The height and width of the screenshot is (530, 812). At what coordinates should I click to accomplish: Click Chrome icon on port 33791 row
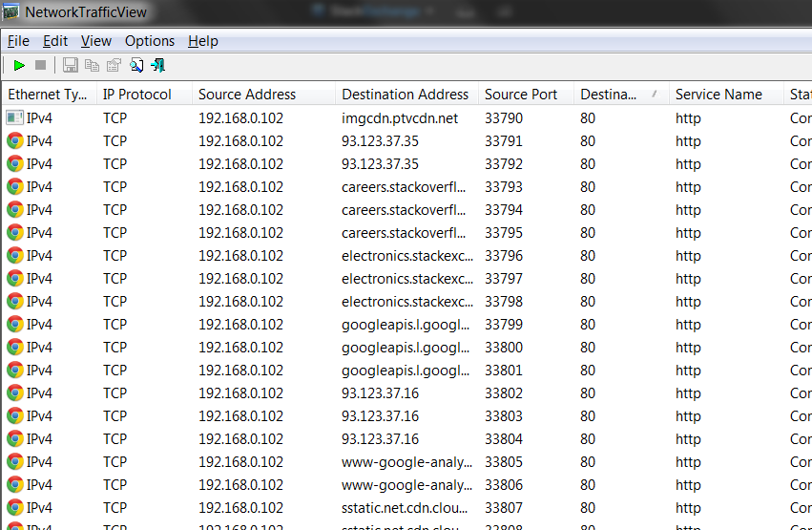tap(14, 141)
